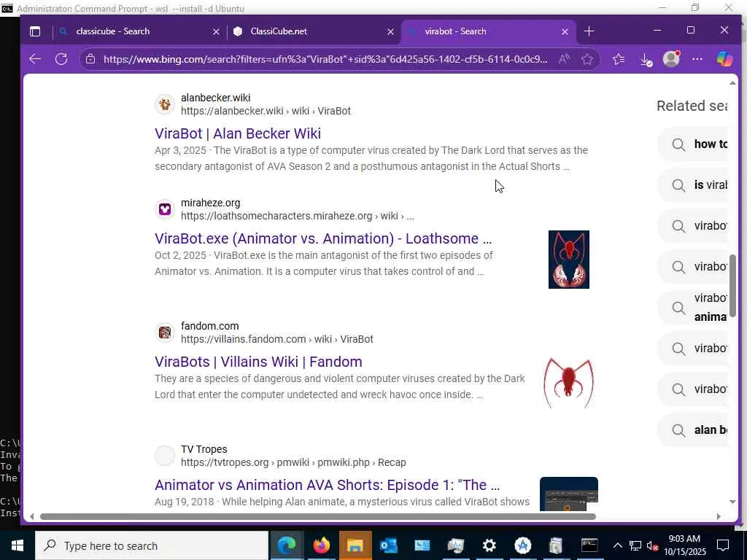Open the notification center icon

pyautogui.click(x=723, y=545)
